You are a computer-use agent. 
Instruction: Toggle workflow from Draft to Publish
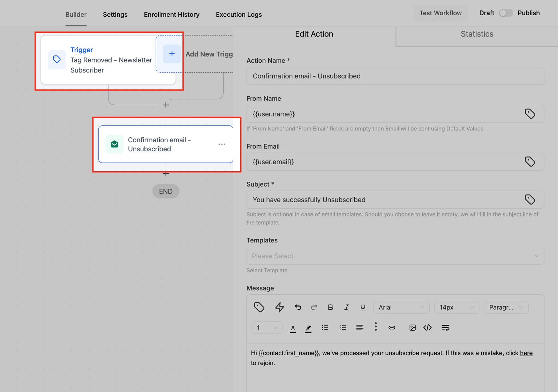tap(506, 13)
